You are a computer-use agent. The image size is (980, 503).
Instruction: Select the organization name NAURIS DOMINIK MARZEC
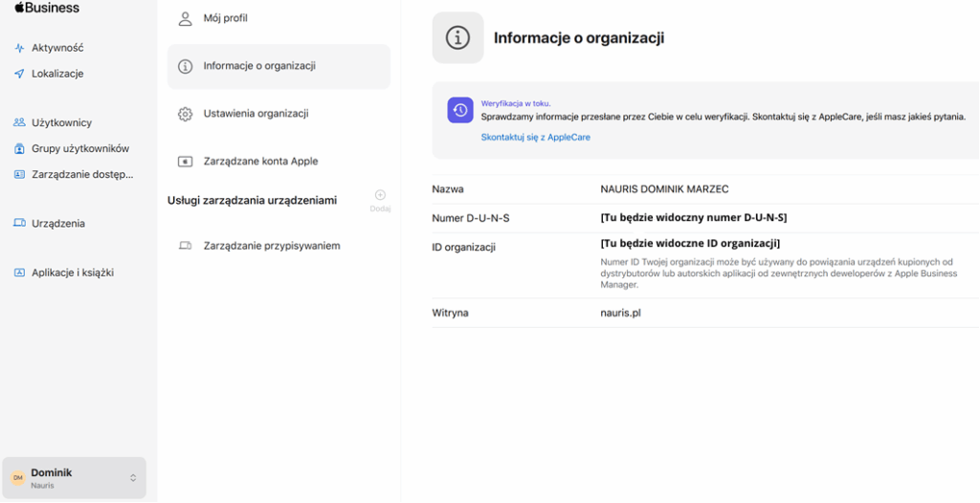(x=663, y=189)
